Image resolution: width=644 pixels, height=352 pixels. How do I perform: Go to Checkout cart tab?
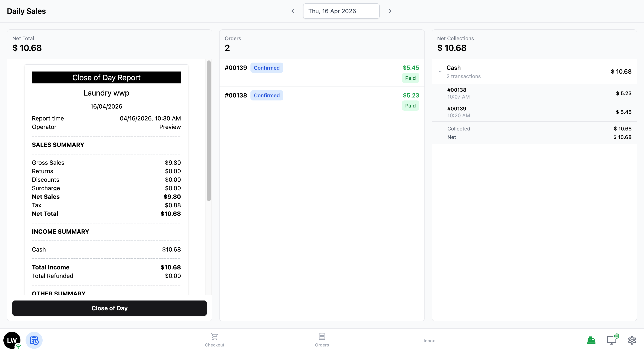[x=214, y=340]
